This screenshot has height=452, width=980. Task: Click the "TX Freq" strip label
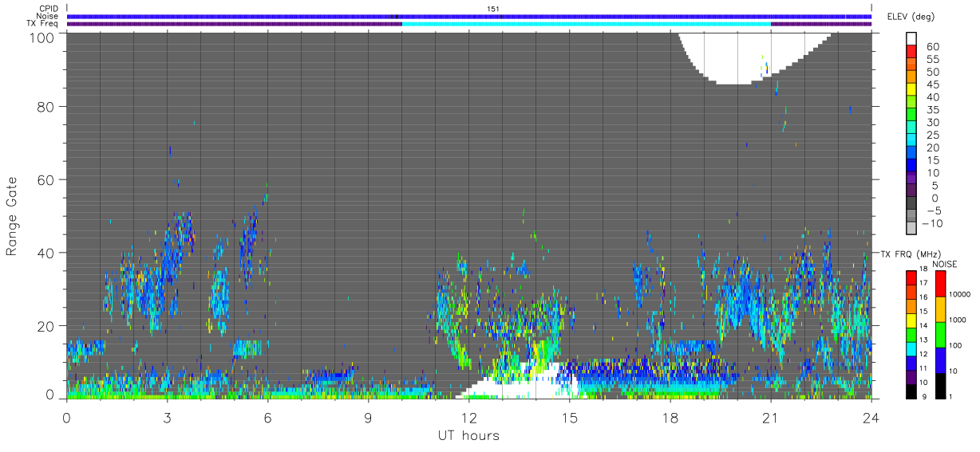(42, 24)
